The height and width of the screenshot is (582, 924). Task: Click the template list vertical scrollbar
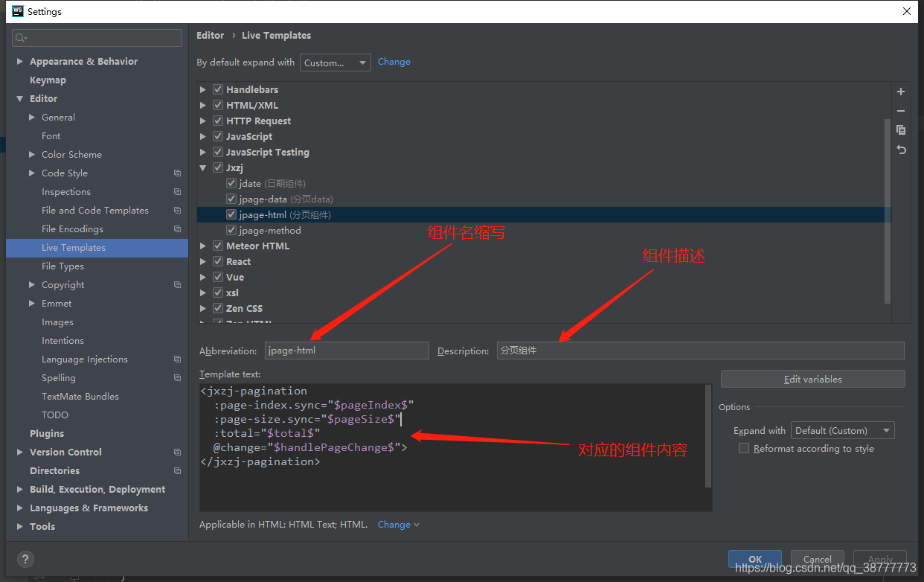coord(887,211)
